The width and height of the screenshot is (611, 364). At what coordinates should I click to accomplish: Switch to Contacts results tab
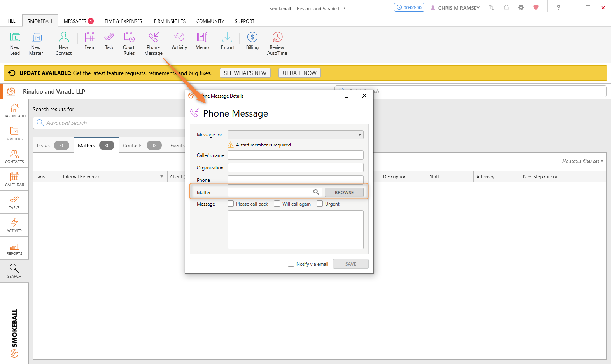[142, 145]
